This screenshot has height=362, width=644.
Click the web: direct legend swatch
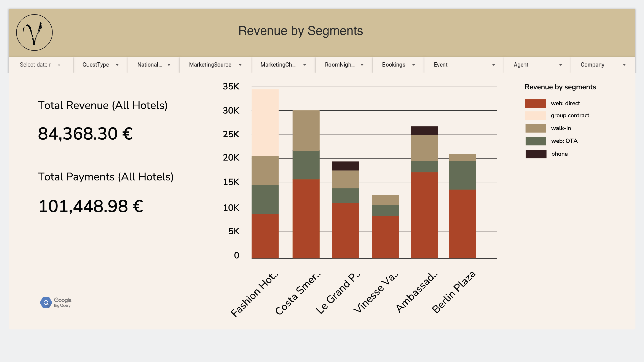[x=535, y=103]
